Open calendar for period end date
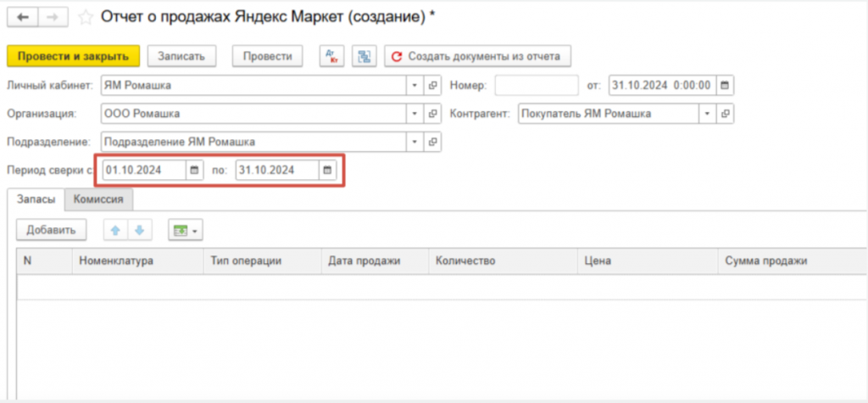This screenshot has height=403, width=868. 327,171
